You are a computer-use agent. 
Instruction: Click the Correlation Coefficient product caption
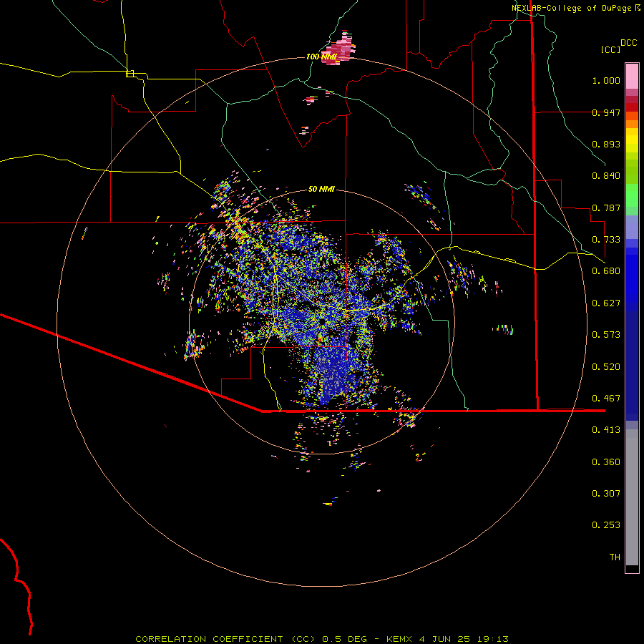point(322,639)
